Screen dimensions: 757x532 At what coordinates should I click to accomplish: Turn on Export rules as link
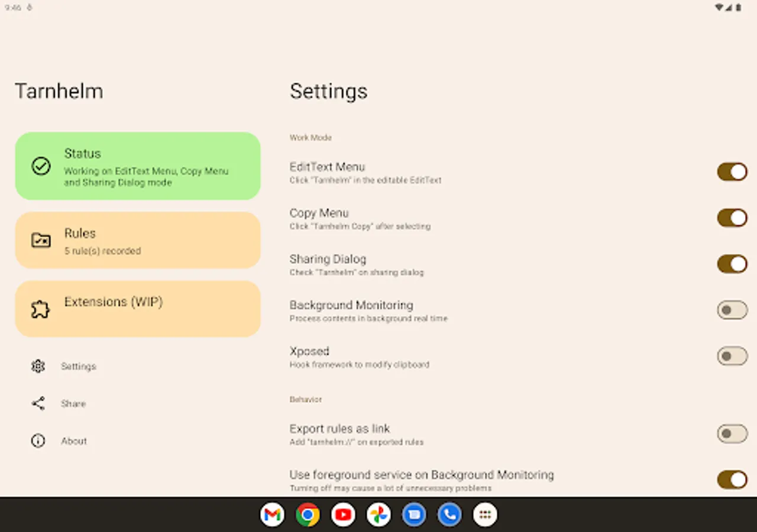tap(732, 434)
